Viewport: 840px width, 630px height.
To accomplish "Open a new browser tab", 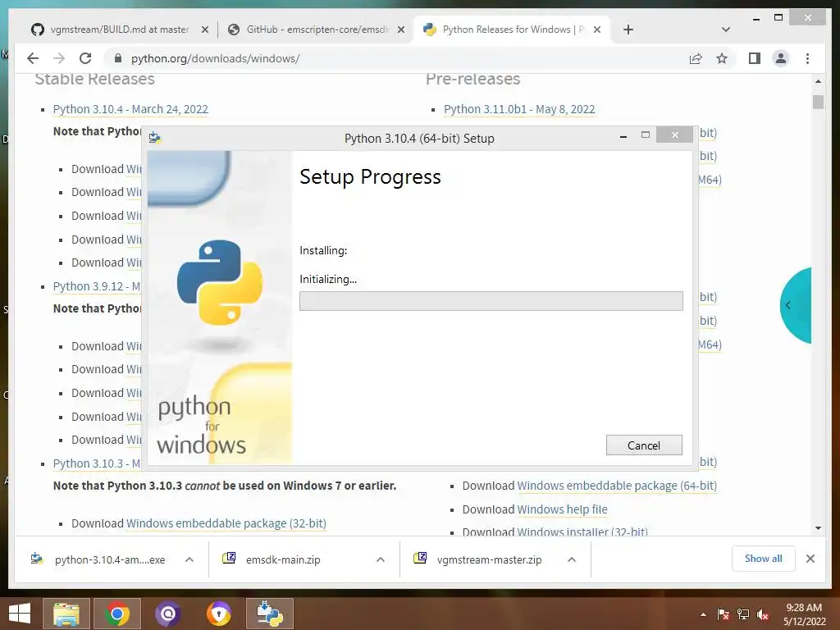I will click(x=628, y=30).
